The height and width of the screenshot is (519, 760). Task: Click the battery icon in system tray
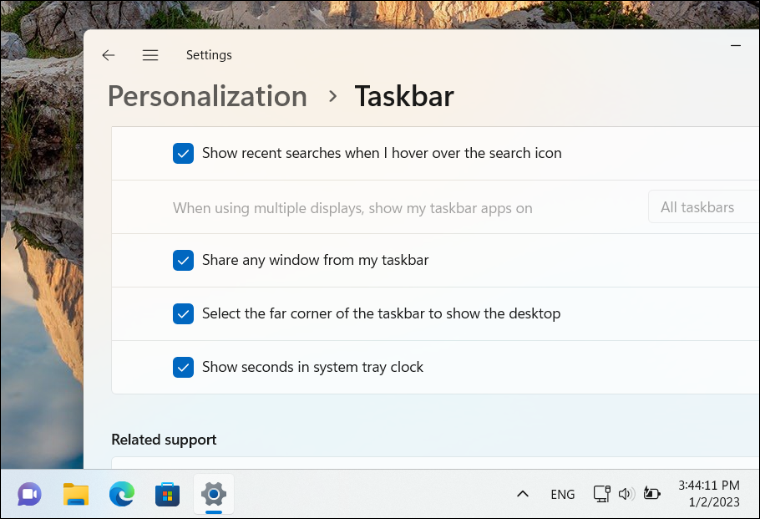[x=652, y=494]
